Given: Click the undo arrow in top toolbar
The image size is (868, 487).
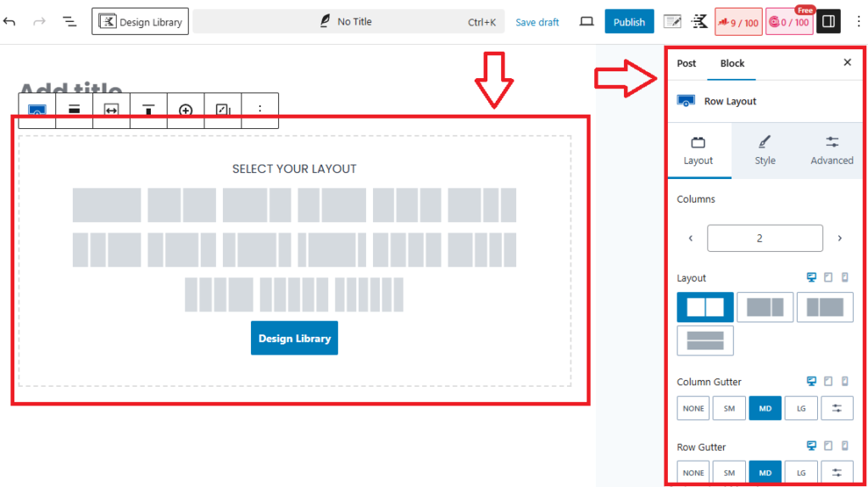Looking at the screenshot, I should (x=10, y=22).
